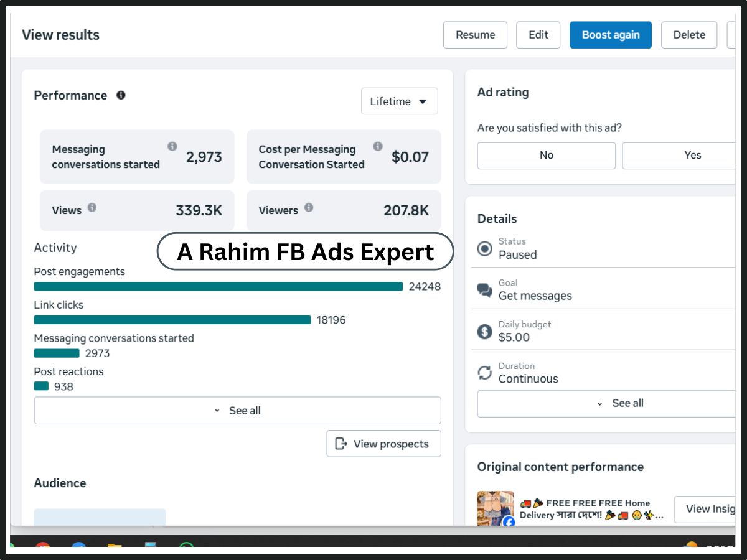Open the Lifetime date range dropdown
The height and width of the screenshot is (560, 747).
tap(399, 101)
